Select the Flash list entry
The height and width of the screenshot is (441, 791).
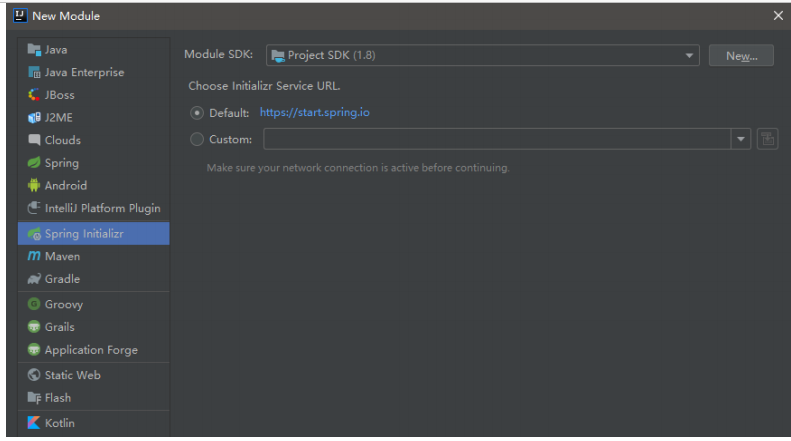point(93,398)
